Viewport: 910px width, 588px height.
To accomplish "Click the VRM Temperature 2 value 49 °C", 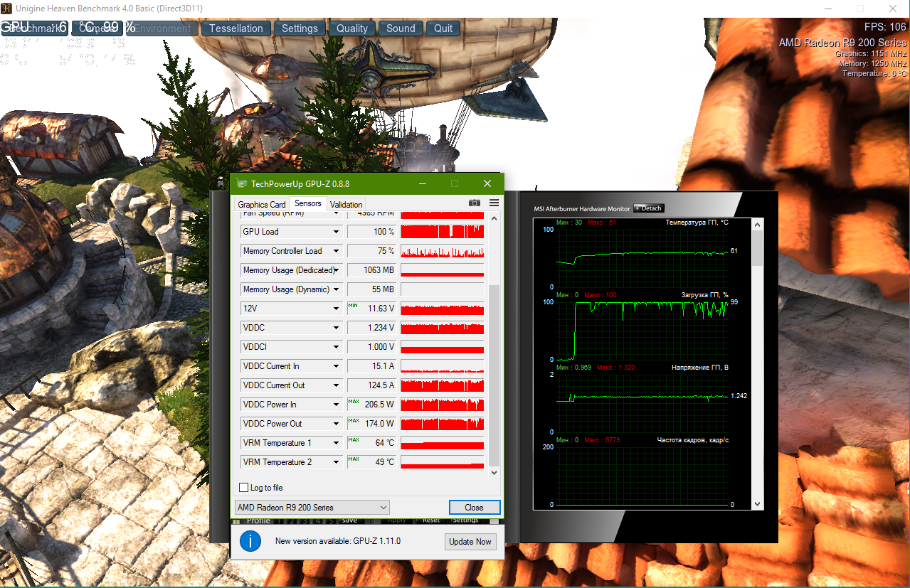I will (371, 462).
